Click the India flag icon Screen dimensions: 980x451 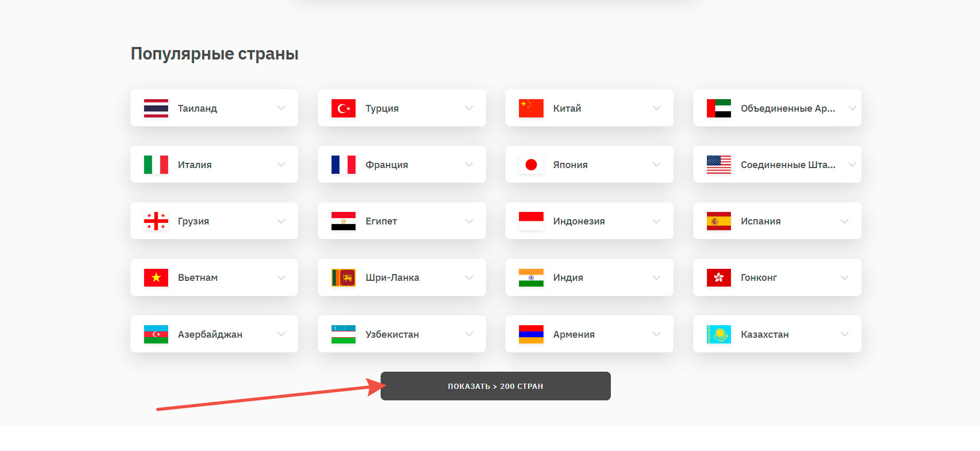(531, 278)
